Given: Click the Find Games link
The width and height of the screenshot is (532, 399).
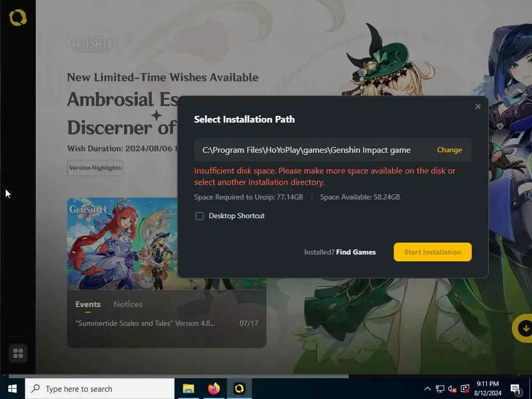Looking at the screenshot, I should click(356, 252).
